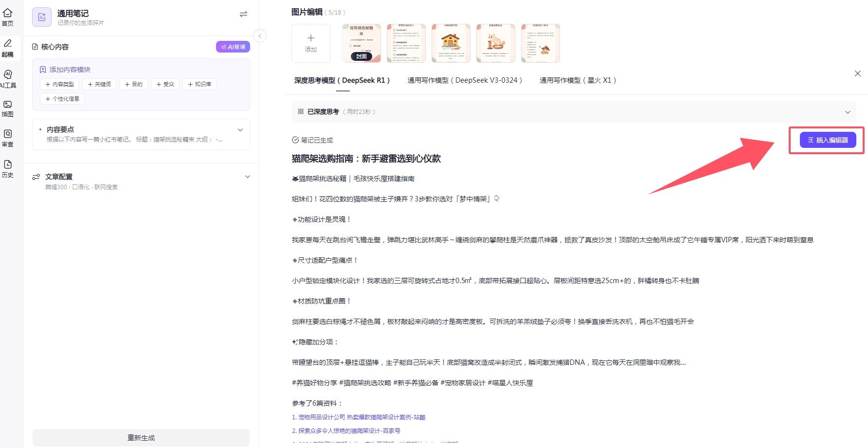Switch to 通用写作模型 DeepSeek V3-0324 tab
The image size is (868, 448).
point(464,80)
